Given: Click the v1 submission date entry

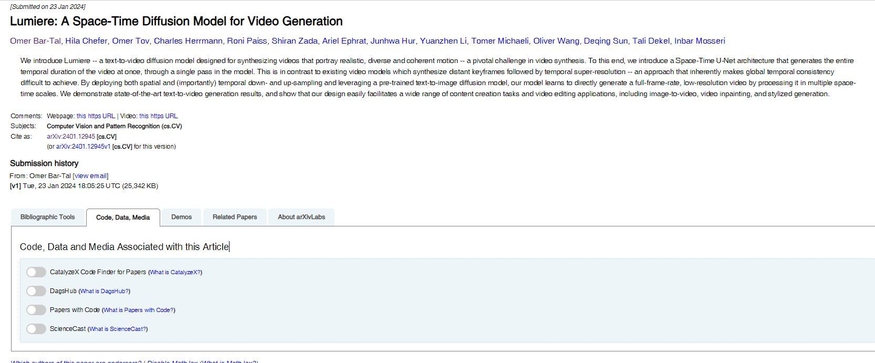Looking at the screenshot, I should click(x=84, y=186).
